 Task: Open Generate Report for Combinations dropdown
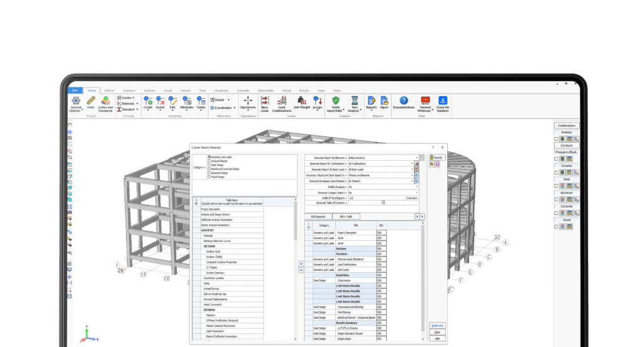coord(413,163)
